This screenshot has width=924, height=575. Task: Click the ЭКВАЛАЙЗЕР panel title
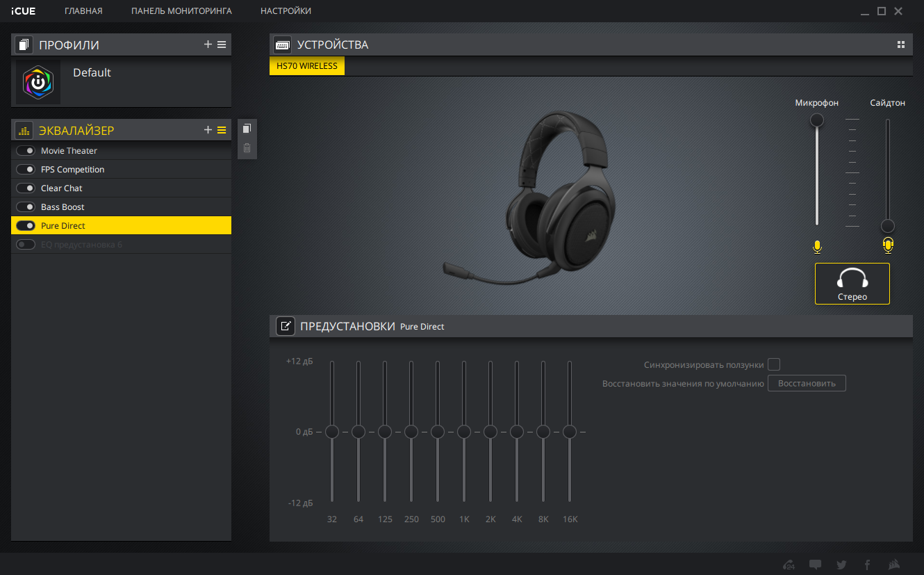pyautogui.click(x=76, y=130)
